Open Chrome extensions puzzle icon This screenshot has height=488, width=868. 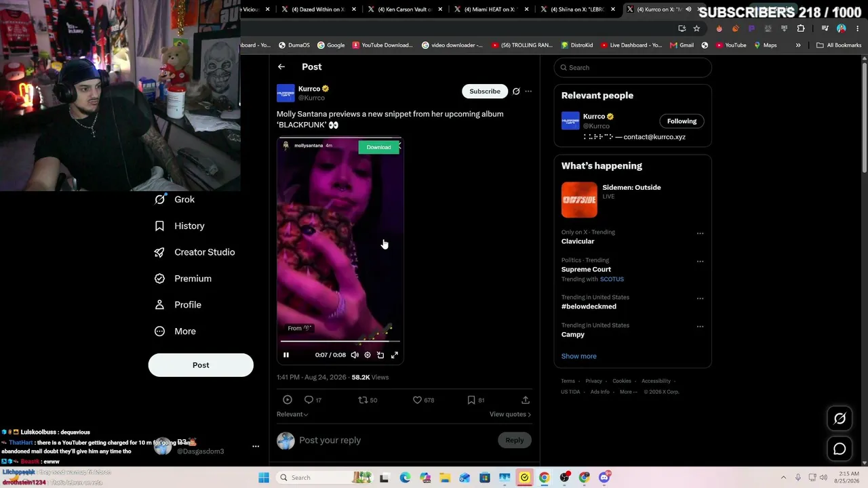click(801, 28)
